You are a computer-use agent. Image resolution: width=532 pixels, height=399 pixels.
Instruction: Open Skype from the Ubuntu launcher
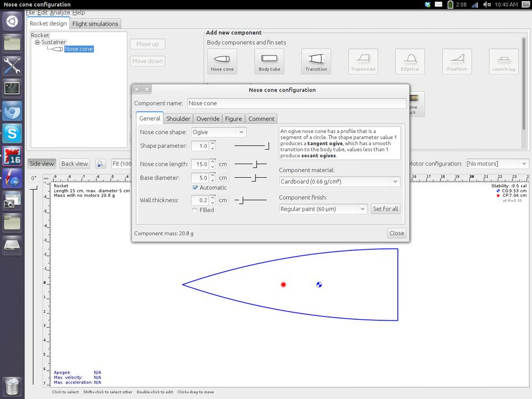click(12, 132)
